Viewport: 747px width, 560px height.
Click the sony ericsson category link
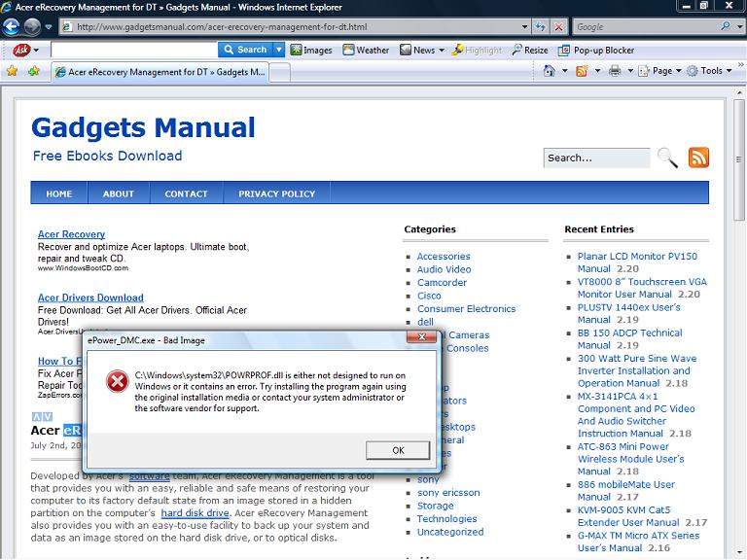tap(448, 492)
